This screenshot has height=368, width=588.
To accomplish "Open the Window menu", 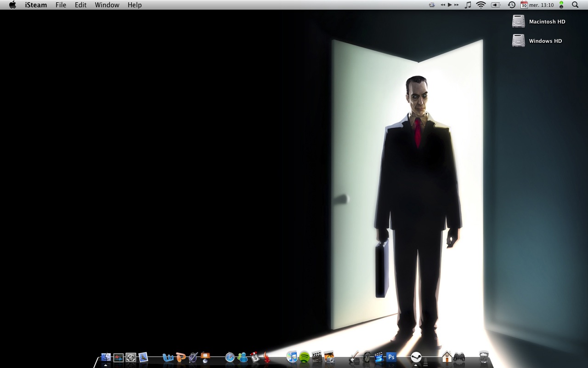I will (x=107, y=5).
